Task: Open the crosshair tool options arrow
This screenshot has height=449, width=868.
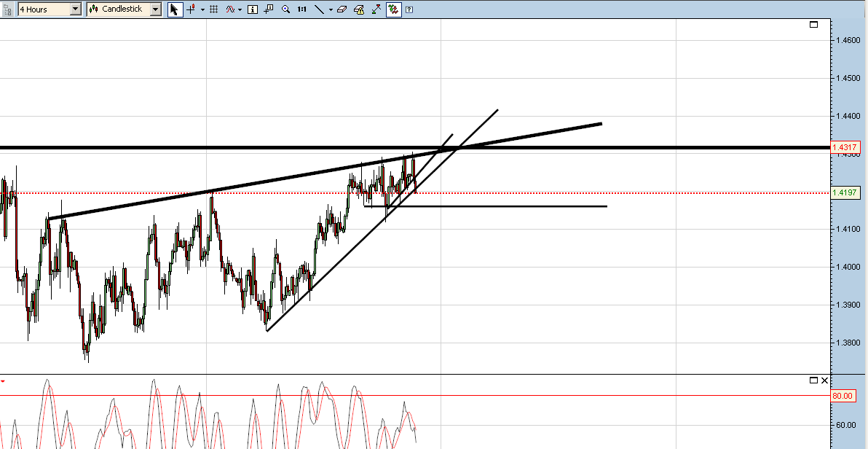Action: pos(202,9)
